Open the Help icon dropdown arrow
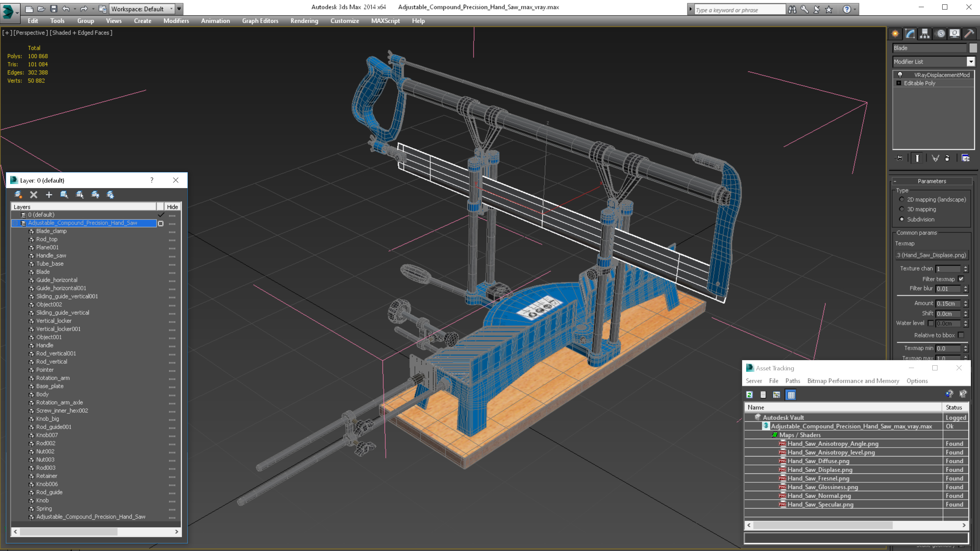The height and width of the screenshot is (551, 980). point(855,10)
